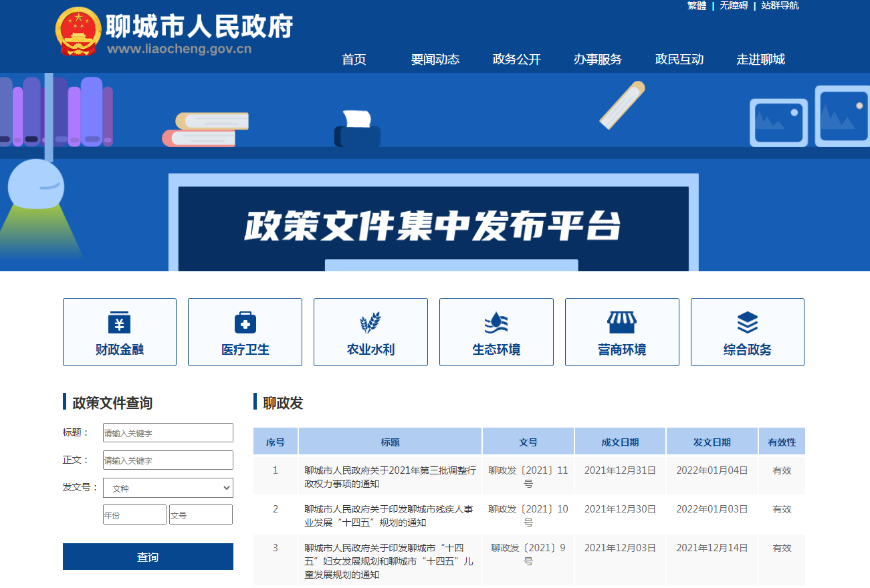870x588 pixels.
Task: Toggle to the 首页 homepage view
Action: pos(353,59)
